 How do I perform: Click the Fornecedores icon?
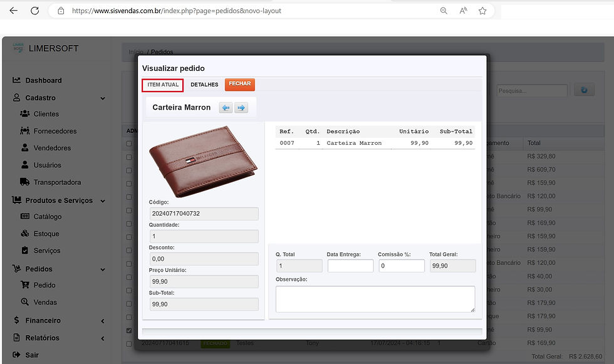24,131
